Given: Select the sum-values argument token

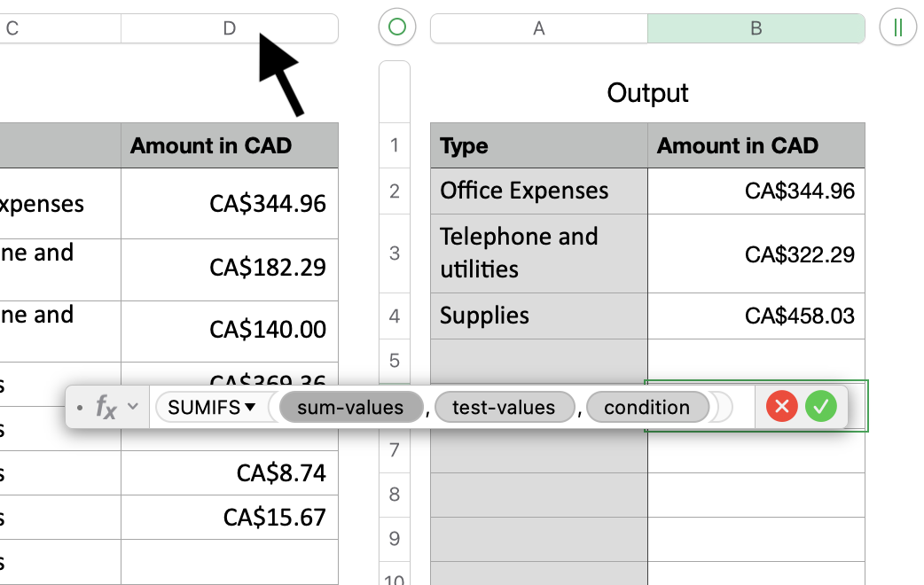Looking at the screenshot, I should (x=349, y=408).
